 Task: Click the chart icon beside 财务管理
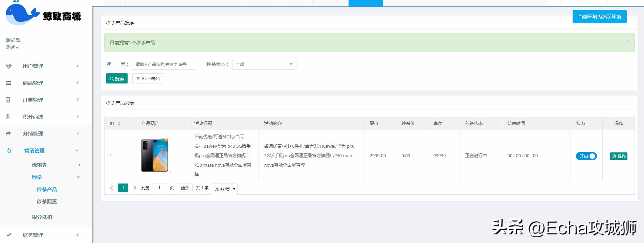point(8,235)
